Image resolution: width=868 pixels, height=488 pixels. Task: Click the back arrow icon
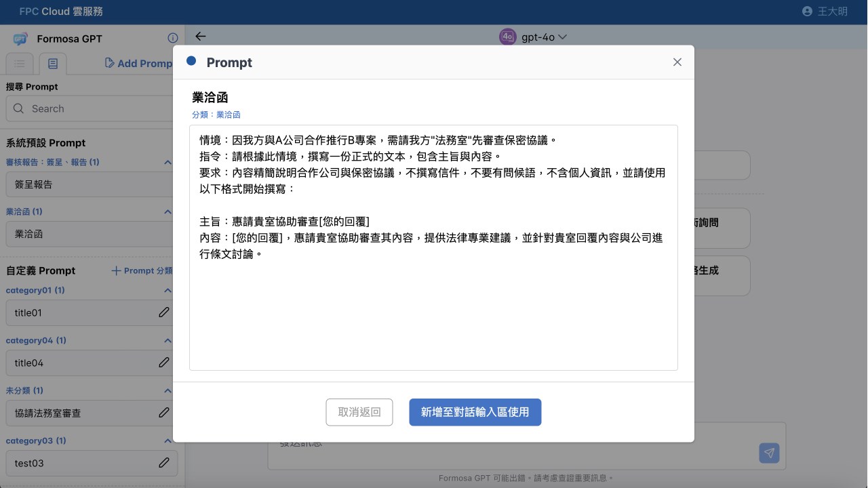click(200, 37)
